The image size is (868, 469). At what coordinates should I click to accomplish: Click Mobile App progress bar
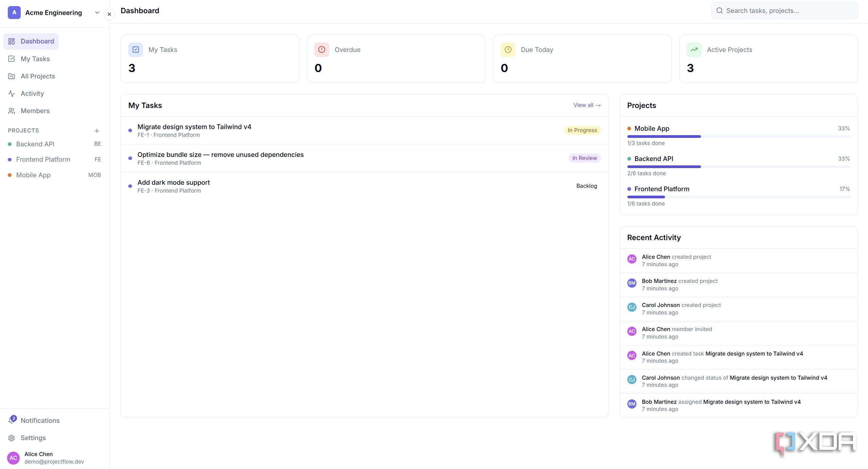(739, 137)
